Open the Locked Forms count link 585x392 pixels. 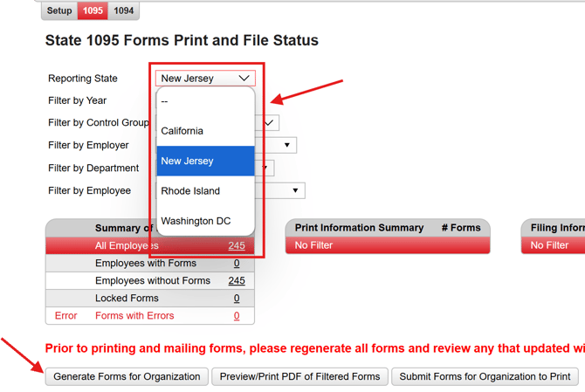click(236, 299)
